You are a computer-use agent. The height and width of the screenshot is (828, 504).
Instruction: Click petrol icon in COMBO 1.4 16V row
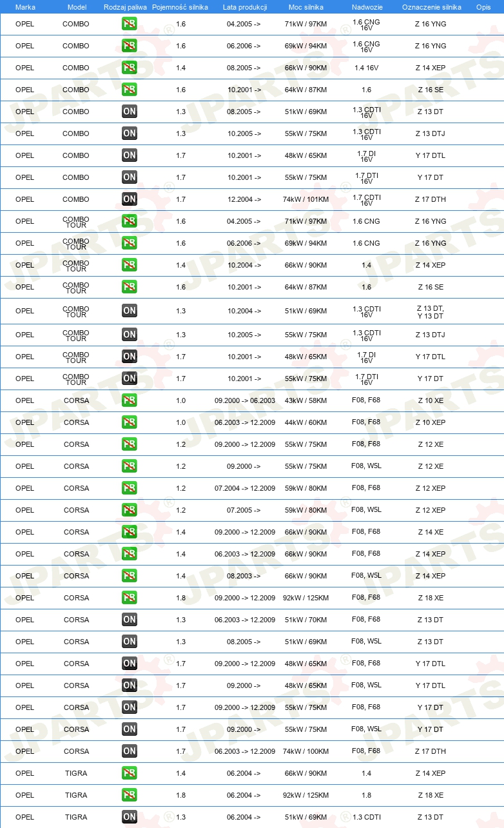point(130,68)
